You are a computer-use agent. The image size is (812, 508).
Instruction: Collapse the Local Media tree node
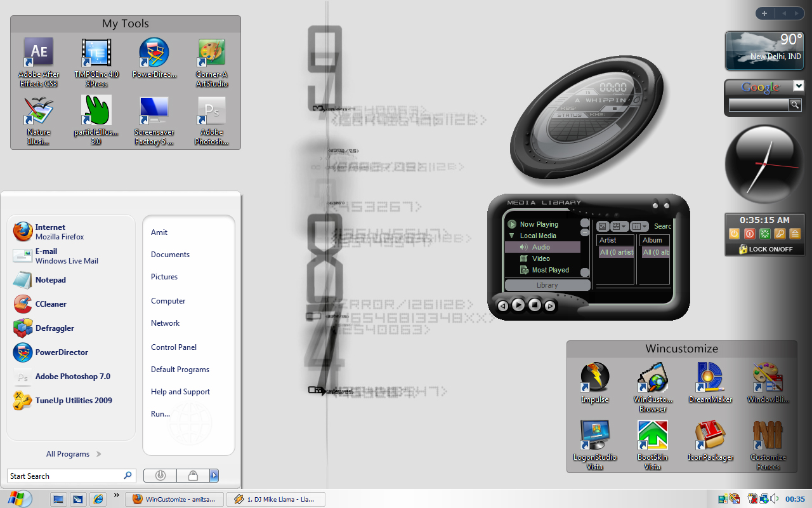(511, 236)
